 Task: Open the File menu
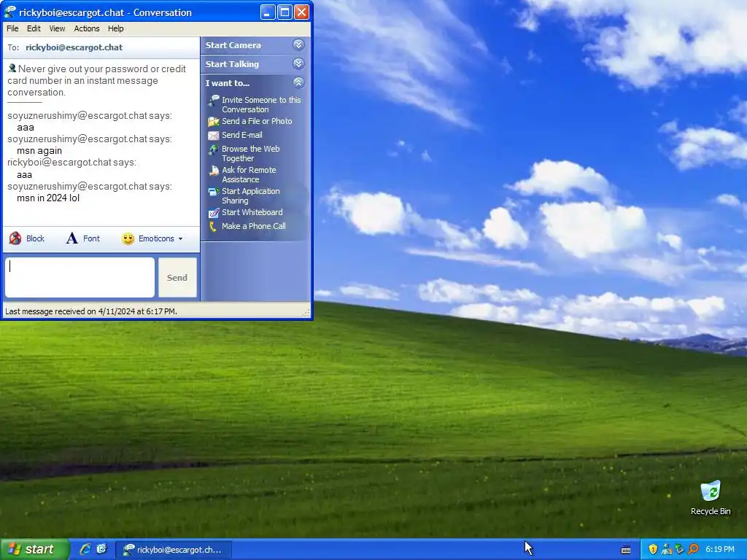click(x=12, y=28)
